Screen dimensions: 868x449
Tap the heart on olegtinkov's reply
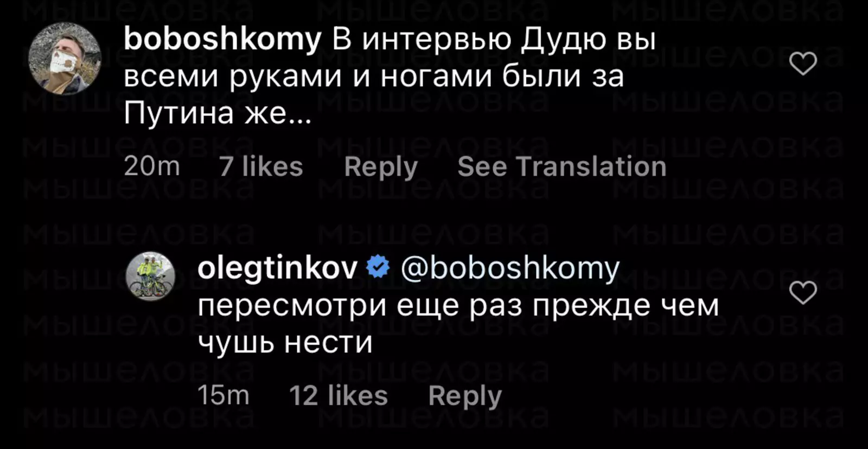803,293
